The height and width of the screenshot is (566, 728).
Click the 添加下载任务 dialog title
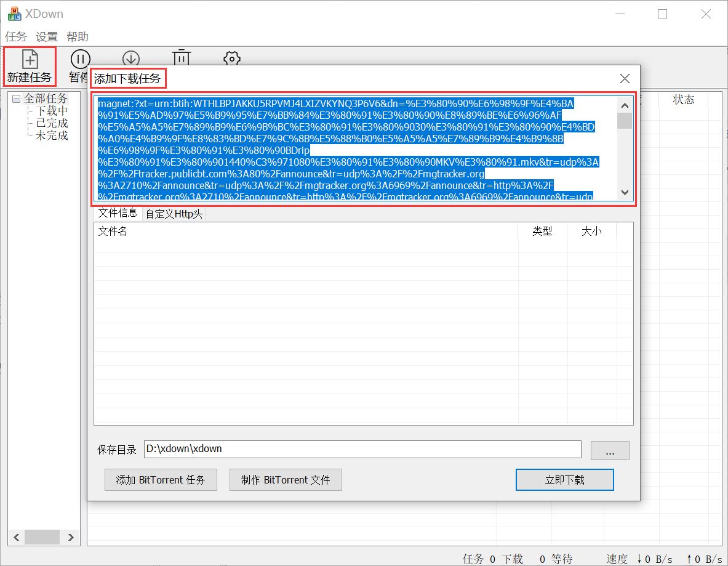point(127,79)
